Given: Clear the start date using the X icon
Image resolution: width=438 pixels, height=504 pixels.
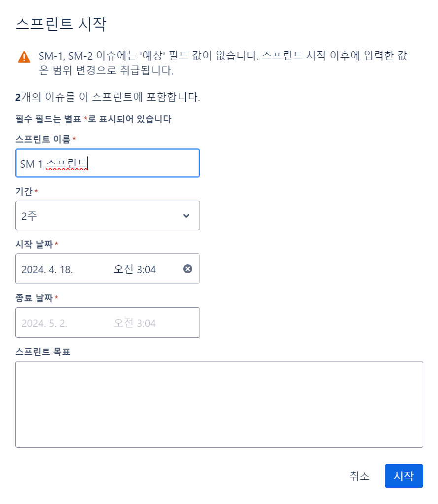Looking at the screenshot, I should pos(188,269).
